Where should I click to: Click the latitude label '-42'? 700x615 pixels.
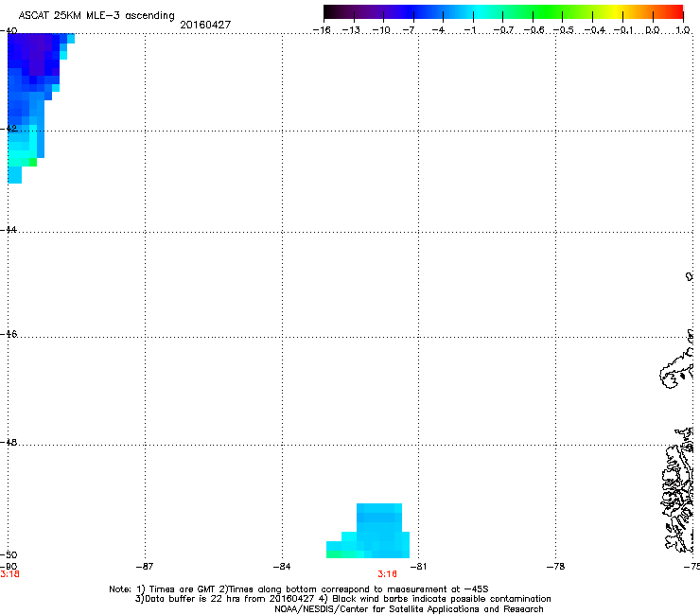(9, 128)
